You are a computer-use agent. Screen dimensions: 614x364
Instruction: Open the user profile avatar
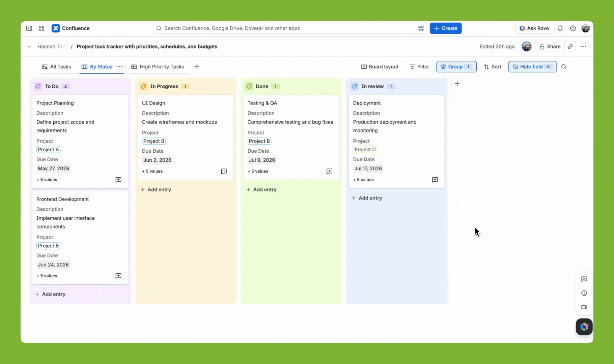click(586, 28)
